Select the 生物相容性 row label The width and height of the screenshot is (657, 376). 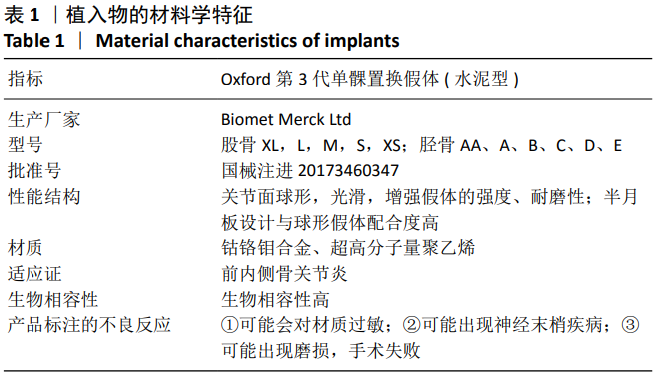click(53, 299)
